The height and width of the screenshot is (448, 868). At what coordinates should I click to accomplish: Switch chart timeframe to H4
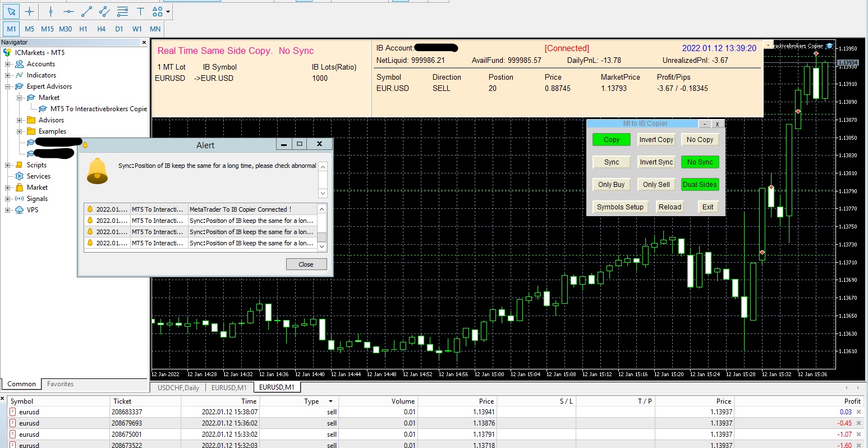tap(101, 29)
